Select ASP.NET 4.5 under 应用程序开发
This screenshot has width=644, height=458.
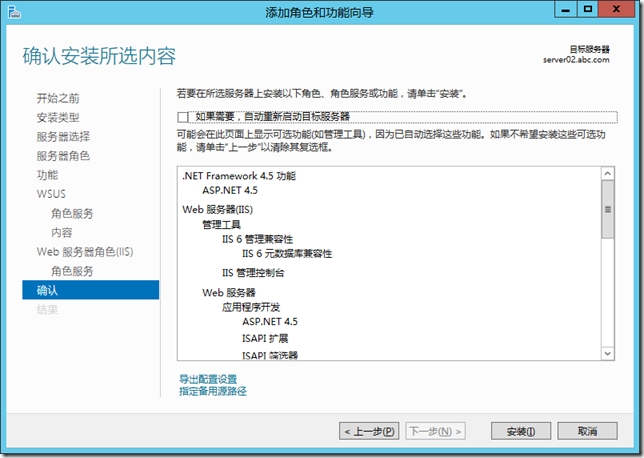point(270,321)
